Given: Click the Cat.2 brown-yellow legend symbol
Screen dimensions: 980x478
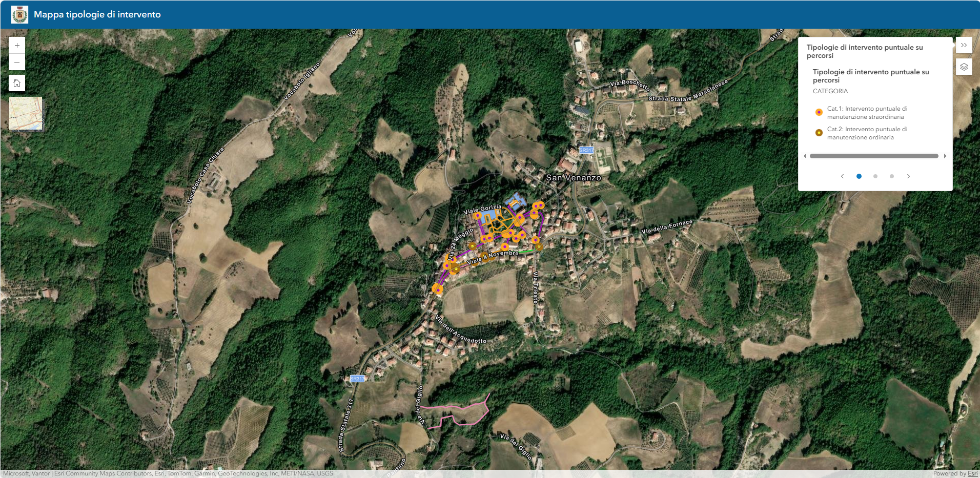Looking at the screenshot, I should tap(819, 133).
